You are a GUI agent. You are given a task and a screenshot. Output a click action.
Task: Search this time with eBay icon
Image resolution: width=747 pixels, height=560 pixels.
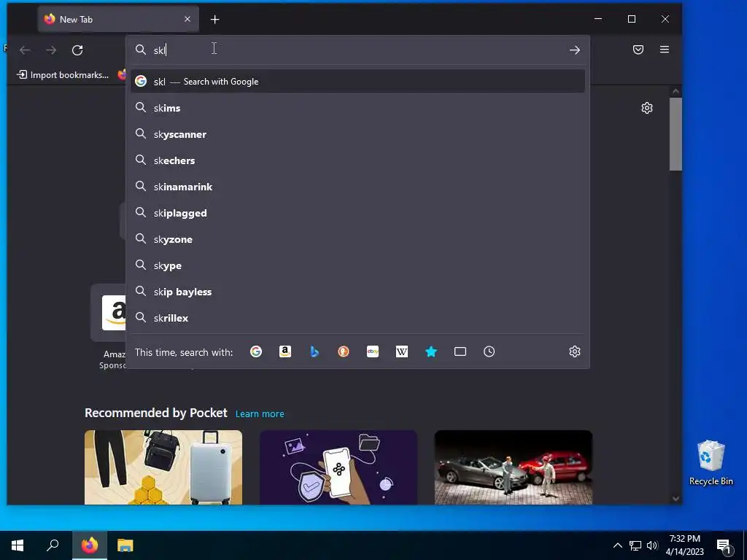click(x=373, y=352)
